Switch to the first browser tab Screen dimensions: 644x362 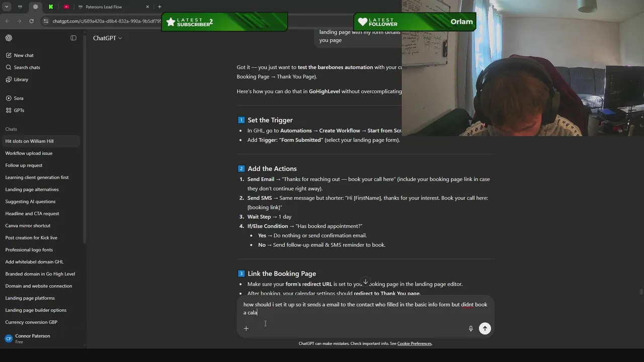coord(20,7)
